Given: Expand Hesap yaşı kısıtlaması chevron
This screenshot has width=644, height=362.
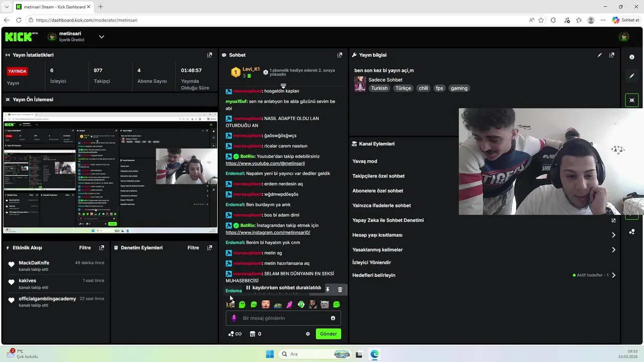Looking at the screenshot, I should [x=613, y=235].
